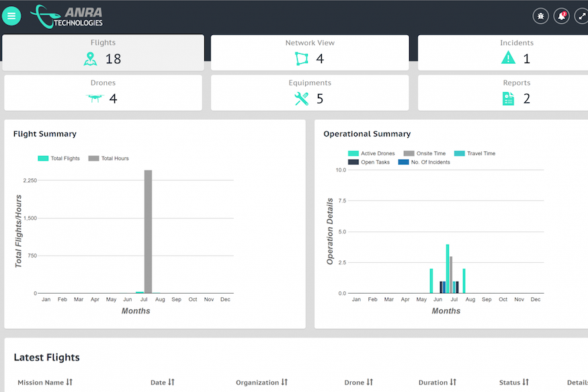Click the ANRA Technologies logo
Screen dimensions: 588x392
67,15
